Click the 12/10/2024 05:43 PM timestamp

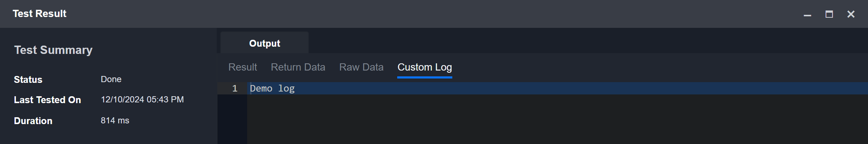pyautogui.click(x=142, y=99)
